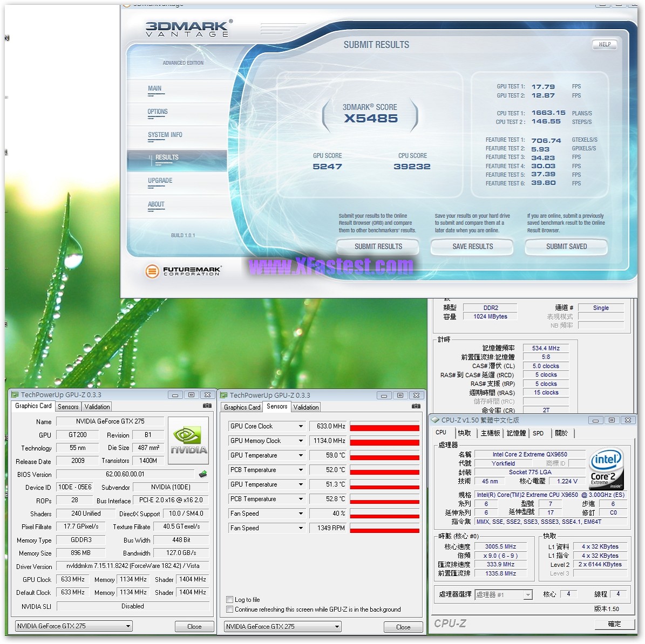Viewport: 645px width, 644px height.
Task: Open the Options menu in 3DMark Vantage
Action: (x=158, y=112)
